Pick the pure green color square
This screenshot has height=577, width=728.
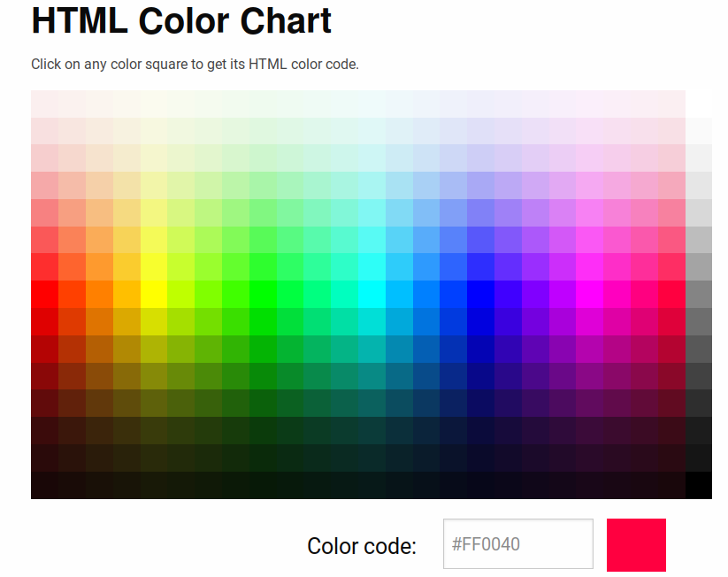tap(263, 294)
